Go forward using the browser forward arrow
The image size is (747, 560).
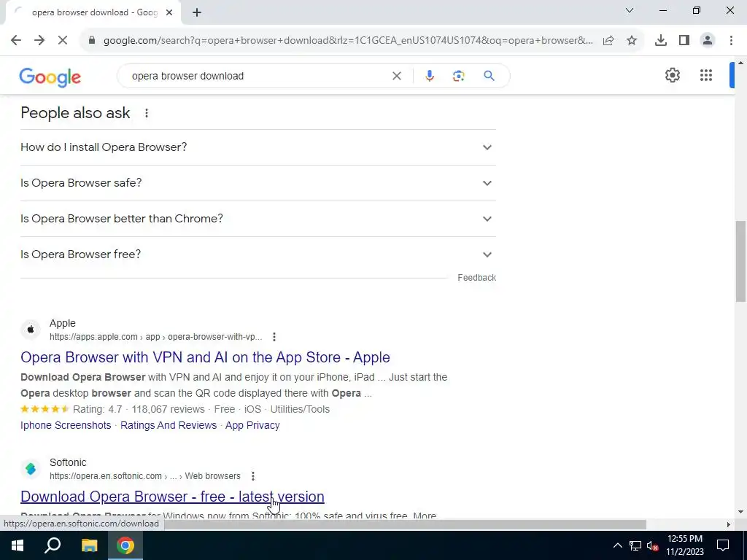pos(39,41)
